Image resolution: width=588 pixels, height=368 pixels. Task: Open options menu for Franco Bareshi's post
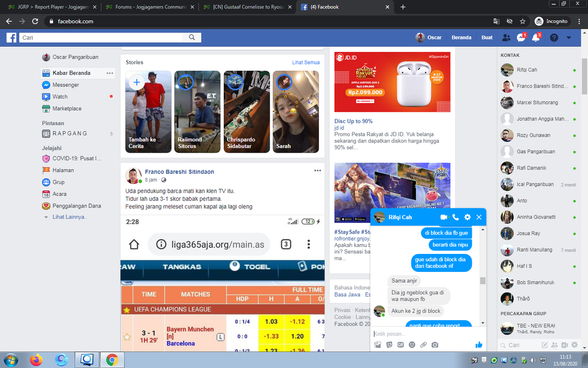tap(317, 171)
